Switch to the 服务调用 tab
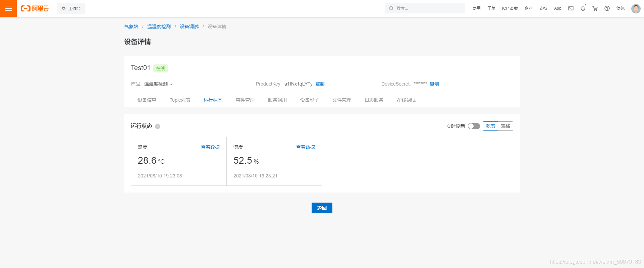Viewport: 644px width, 268px height. 277,100
